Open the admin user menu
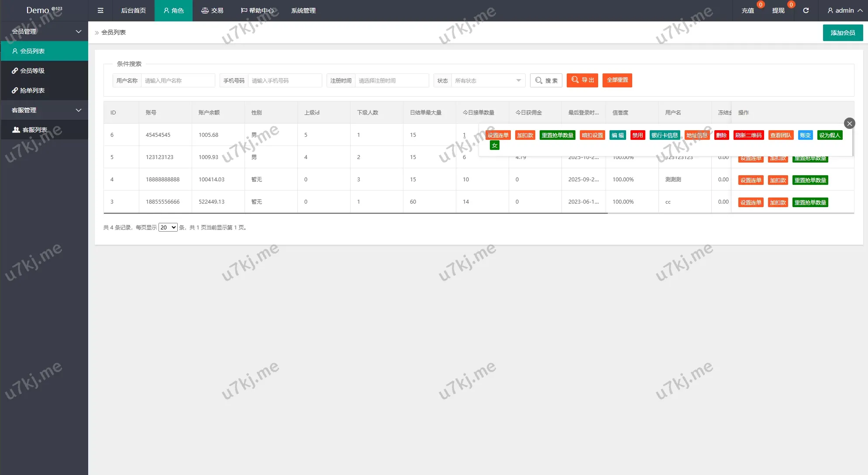This screenshot has height=475, width=868. pyautogui.click(x=844, y=10)
